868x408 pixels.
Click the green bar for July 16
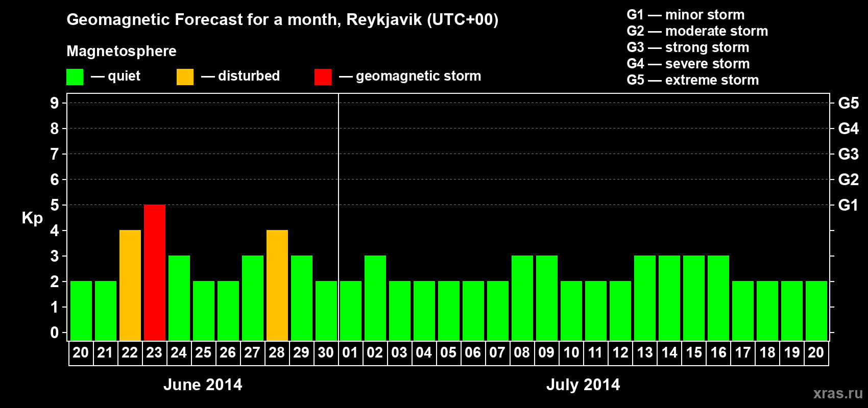click(x=718, y=298)
